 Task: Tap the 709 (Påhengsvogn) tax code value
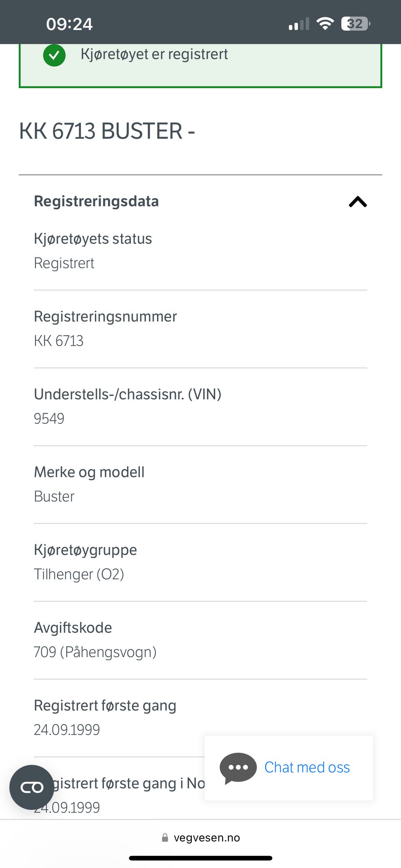(x=95, y=652)
